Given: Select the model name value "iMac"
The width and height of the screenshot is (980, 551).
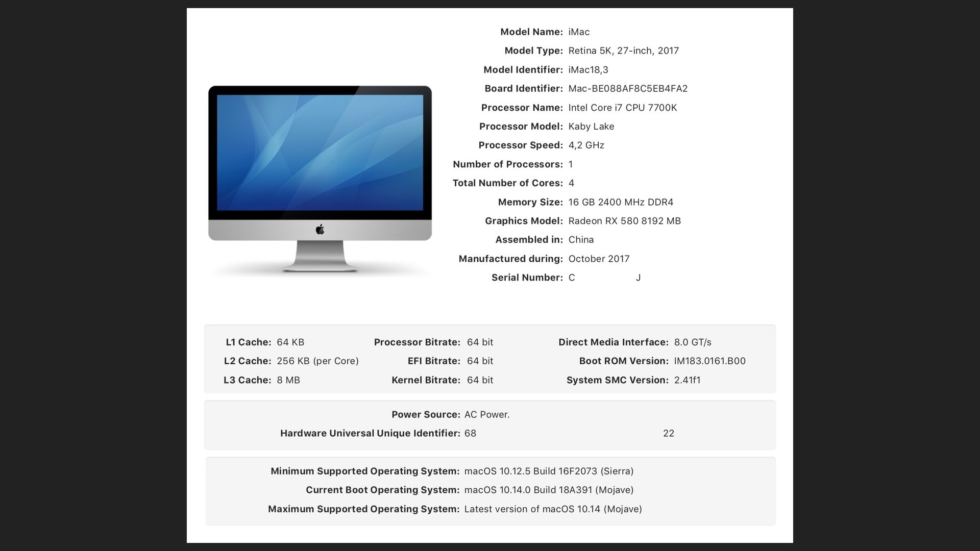Looking at the screenshot, I should 579,32.
